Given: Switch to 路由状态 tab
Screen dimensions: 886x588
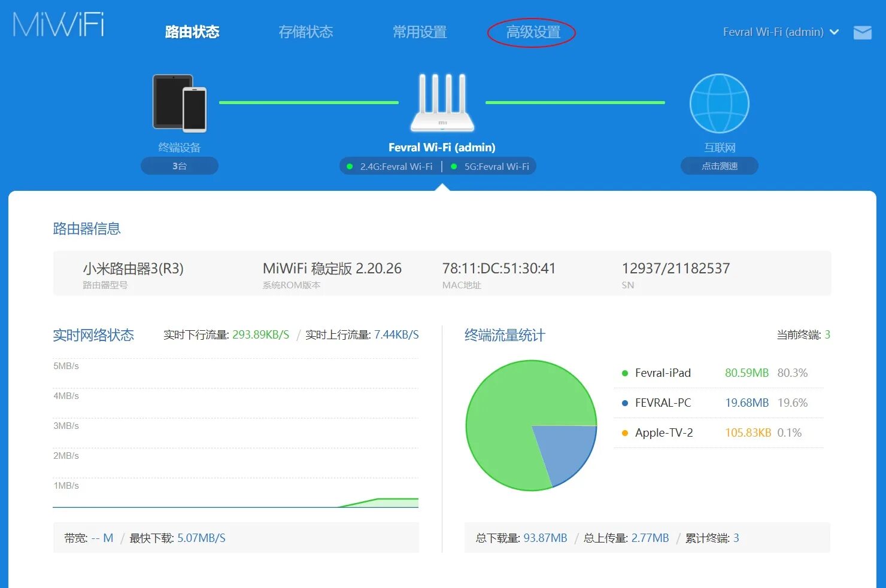Looking at the screenshot, I should click(x=192, y=32).
